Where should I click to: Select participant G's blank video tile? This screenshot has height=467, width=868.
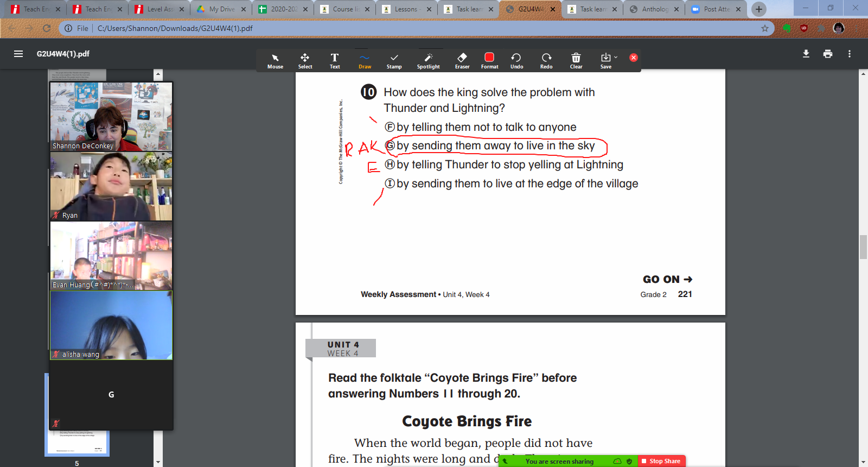click(111, 395)
